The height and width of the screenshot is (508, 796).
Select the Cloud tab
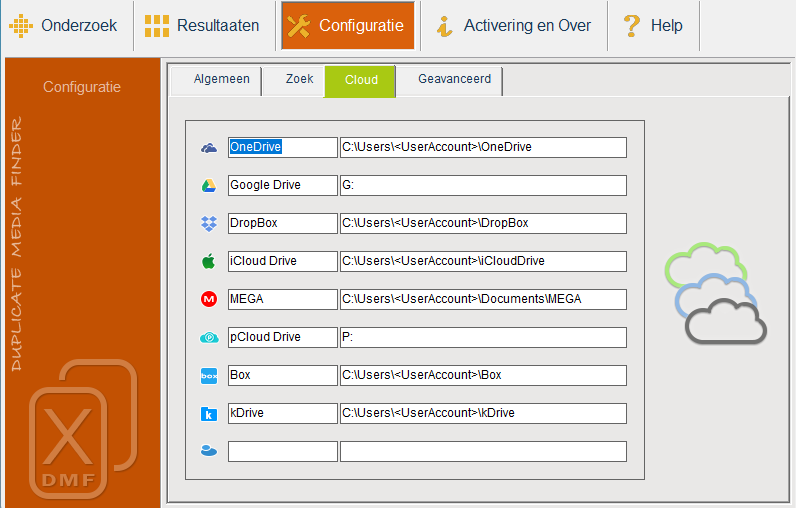click(x=360, y=81)
